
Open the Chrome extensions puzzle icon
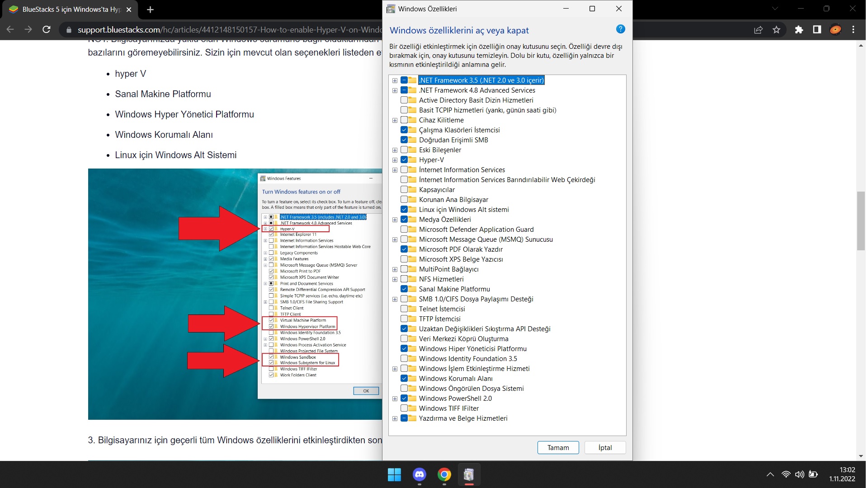pyautogui.click(x=799, y=30)
